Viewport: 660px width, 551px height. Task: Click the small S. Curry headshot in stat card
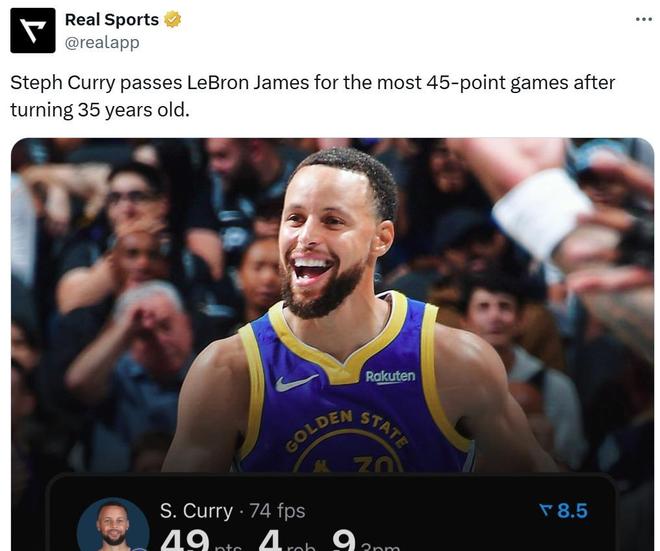click(113, 525)
